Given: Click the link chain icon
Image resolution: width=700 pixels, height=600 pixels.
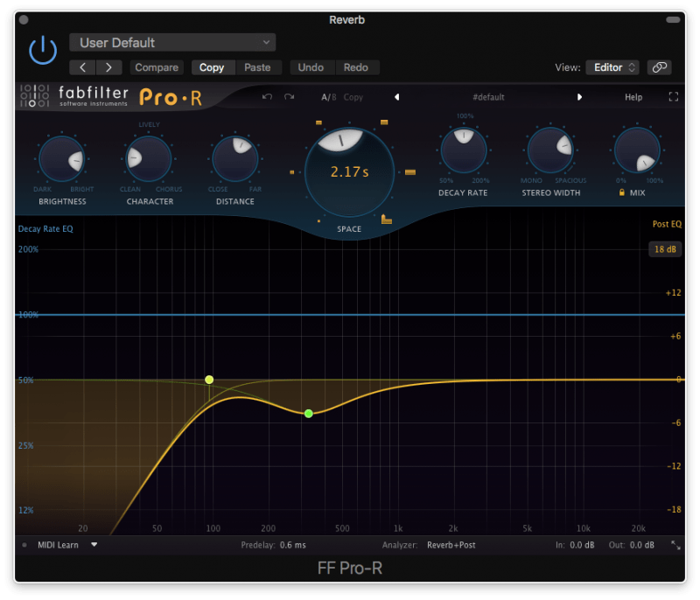Looking at the screenshot, I should pyautogui.click(x=660, y=67).
